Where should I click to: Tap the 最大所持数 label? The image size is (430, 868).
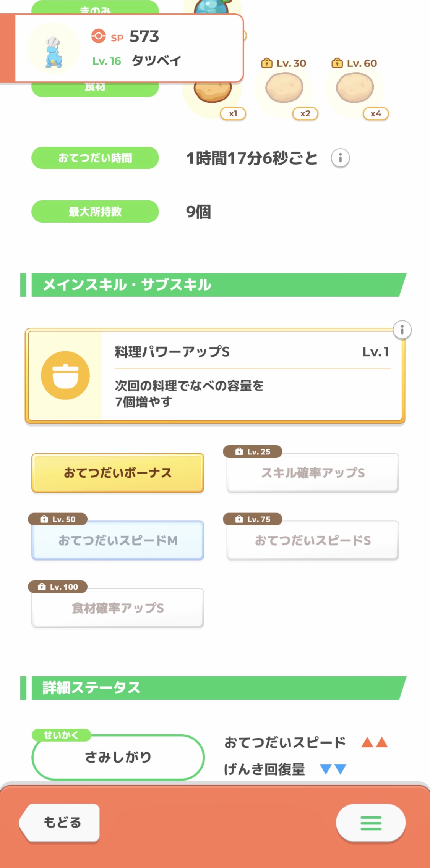coord(95,212)
